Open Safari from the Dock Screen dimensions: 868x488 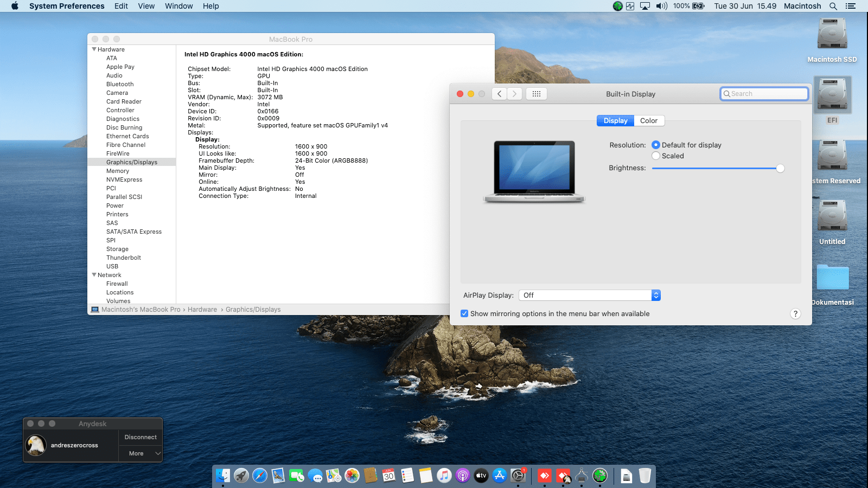point(260,476)
